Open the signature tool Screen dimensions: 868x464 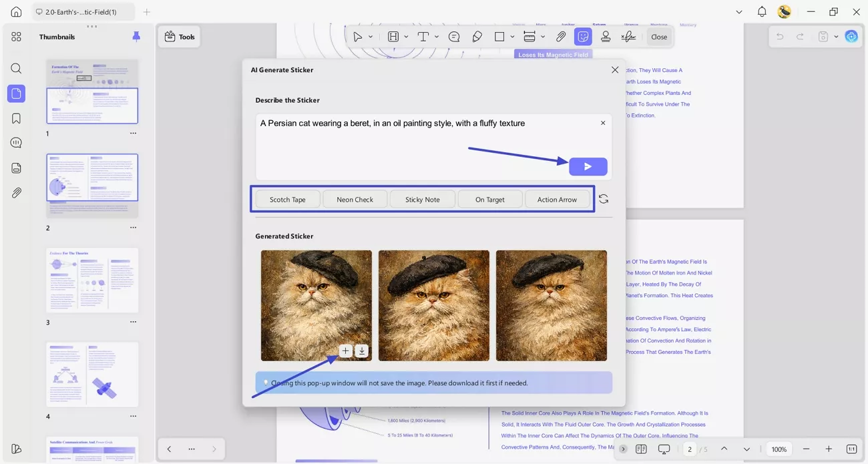coord(628,37)
